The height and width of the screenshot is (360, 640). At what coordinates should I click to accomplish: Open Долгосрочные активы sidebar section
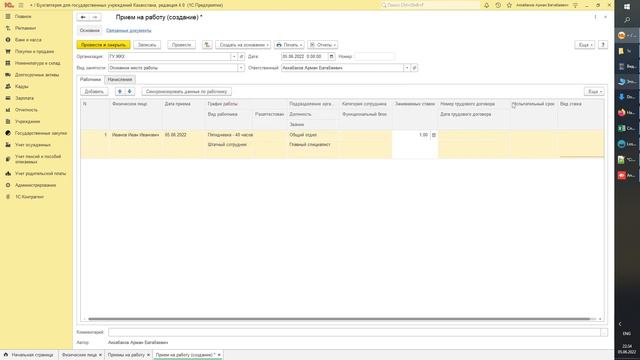click(37, 75)
